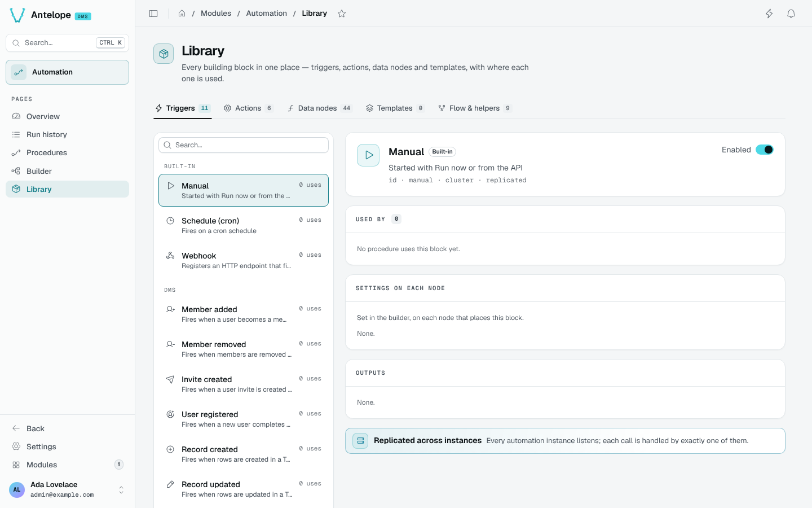The height and width of the screenshot is (508, 812).
Task: Click the Modules grid icon in the sidebar
Action: 16,465
